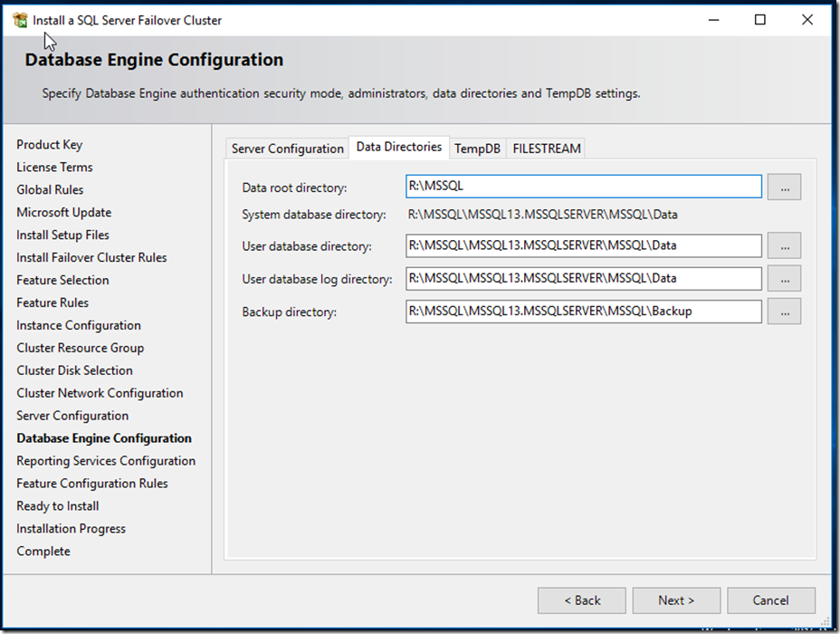Click the User database directory label
The image size is (840, 634).
(307, 246)
